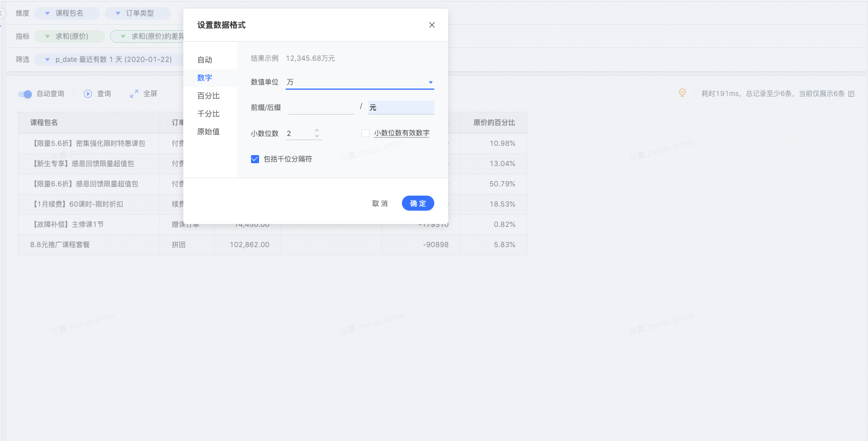The image size is (868, 441).
Task: Increase decimal places with the up arrow
Action: 317,130
